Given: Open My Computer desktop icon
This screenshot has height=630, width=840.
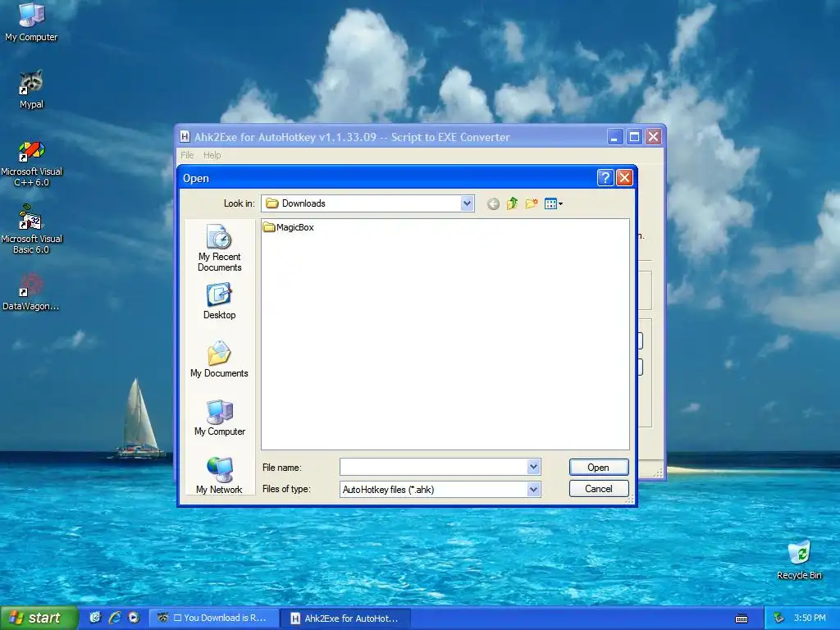Looking at the screenshot, I should pos(31,22).
